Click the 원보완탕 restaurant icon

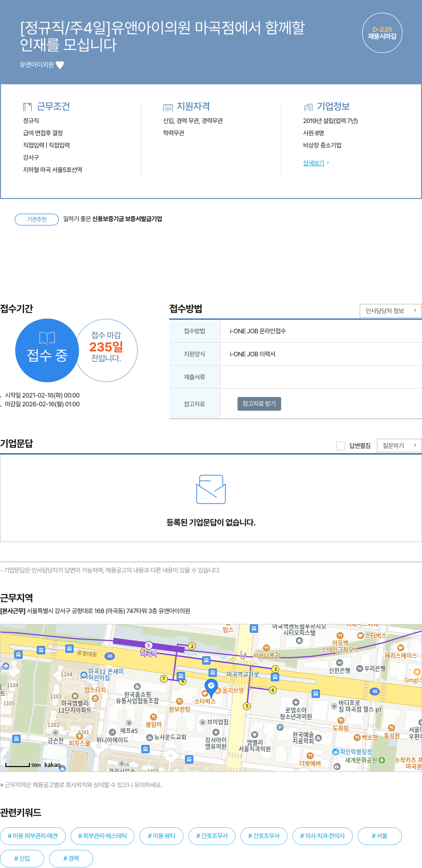[180, 701]
